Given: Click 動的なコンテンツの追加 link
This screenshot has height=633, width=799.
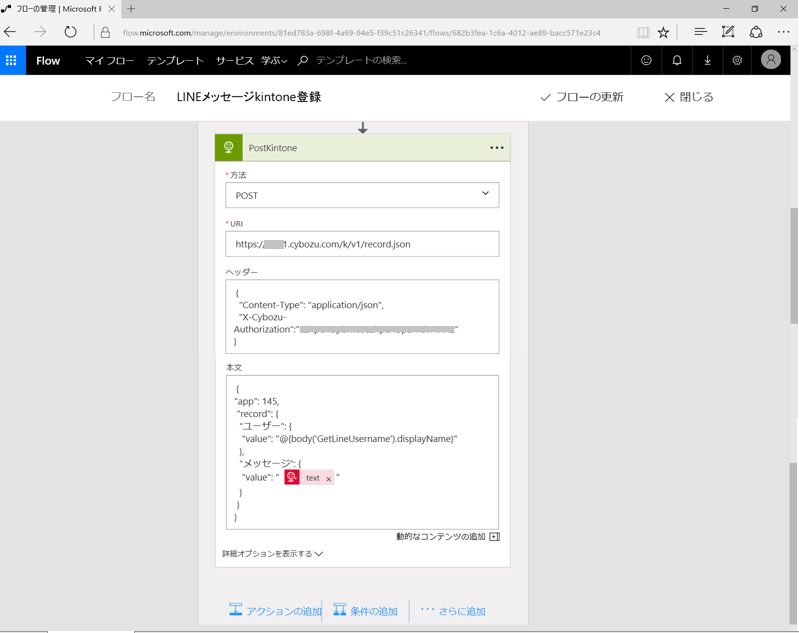Looking at the screenshot, I should pyautogui.click(x=447, y=536).
